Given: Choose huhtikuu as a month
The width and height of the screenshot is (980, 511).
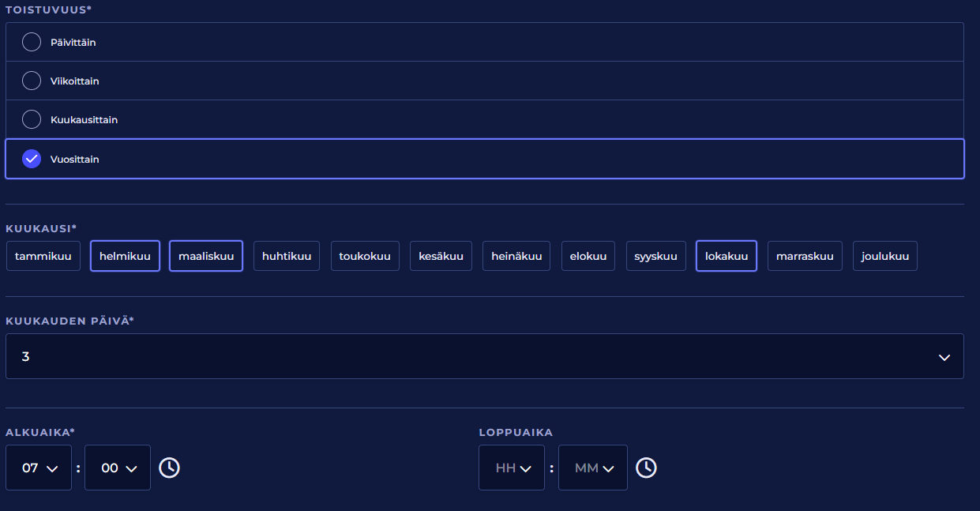Looking at the screenshot, I should 287,256.
